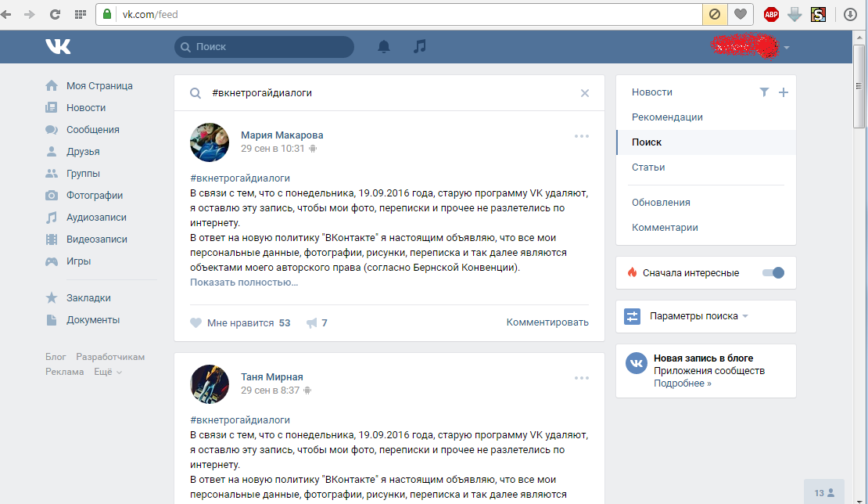Click the VK blog round logo icon
Viewport: 868px width, 504px height.
pyautogui.click(x=637, y=363)
